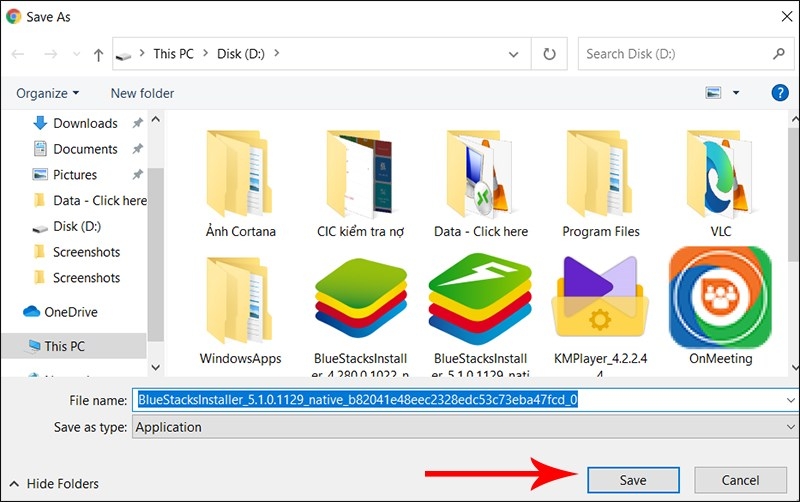
Task: Select the KMPlayer_4.2.2.4 installer icon
Action: (600, 297)
